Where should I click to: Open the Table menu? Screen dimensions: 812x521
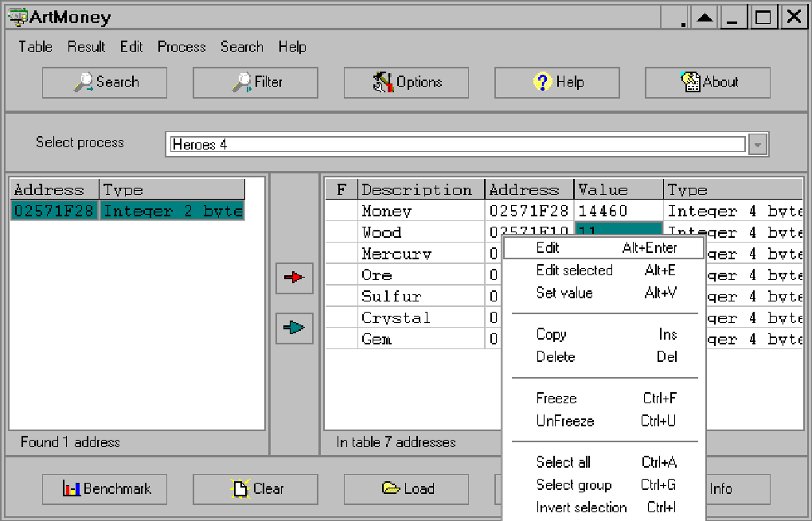coord(35,47)
